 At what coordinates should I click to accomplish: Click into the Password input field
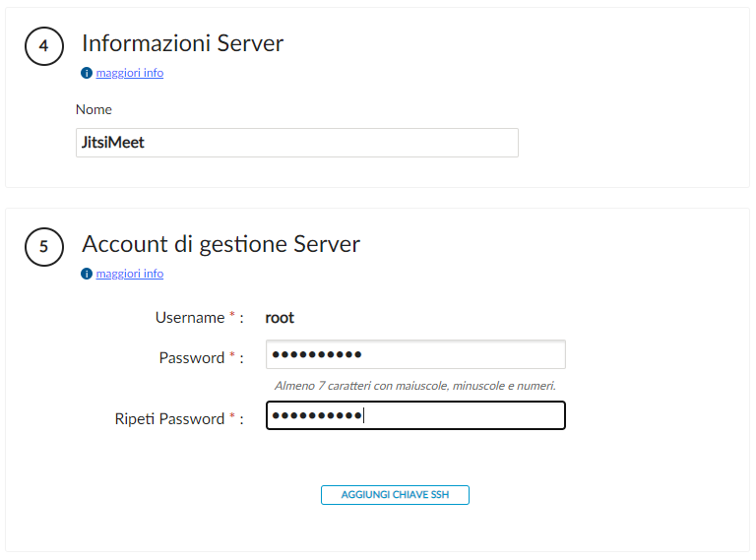pyautogui.click(x=415, y=354)
